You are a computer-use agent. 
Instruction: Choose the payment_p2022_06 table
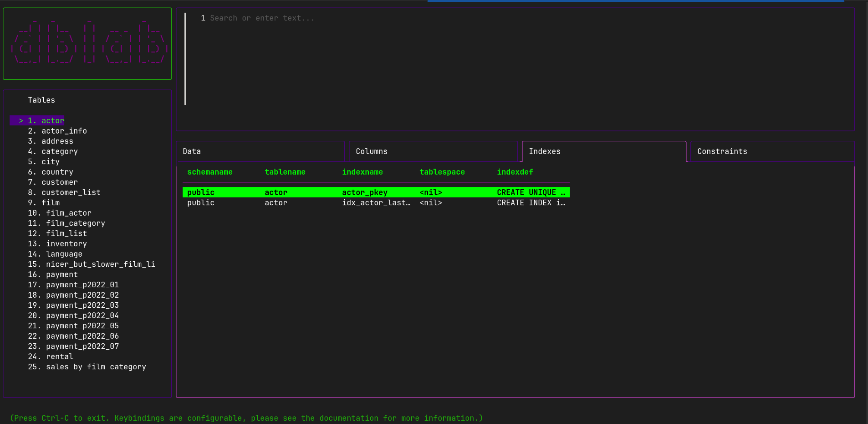pyautogui.click(x=73, y=336)
